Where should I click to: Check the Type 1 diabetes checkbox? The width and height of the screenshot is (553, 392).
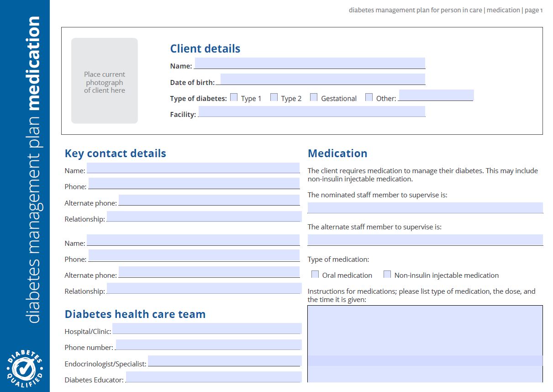click(x=234, y=97)
